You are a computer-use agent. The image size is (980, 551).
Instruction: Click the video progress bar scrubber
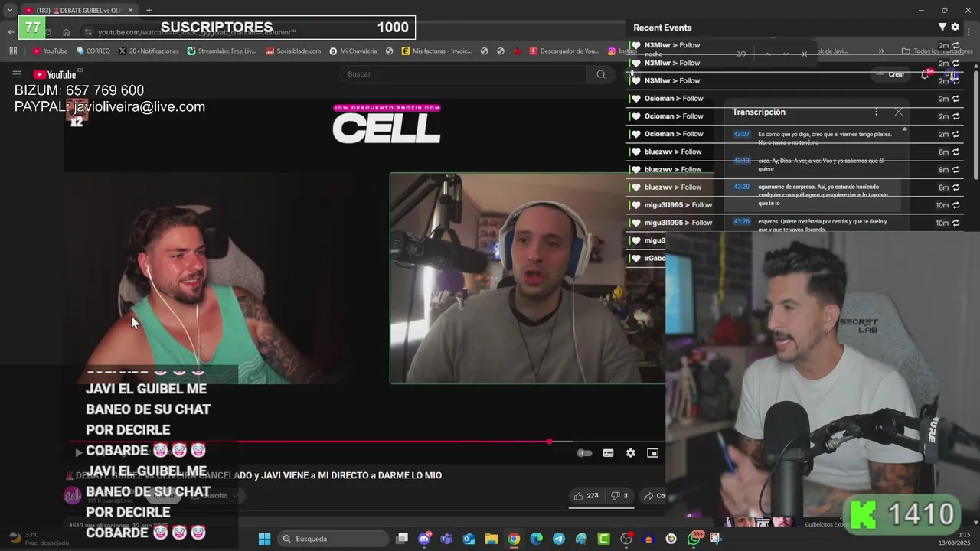pos(550,442)
